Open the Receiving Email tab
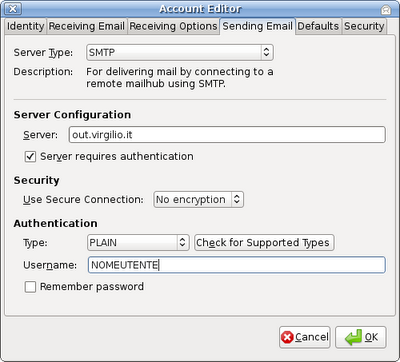400x362 pixels. click(x=87, y=26)
